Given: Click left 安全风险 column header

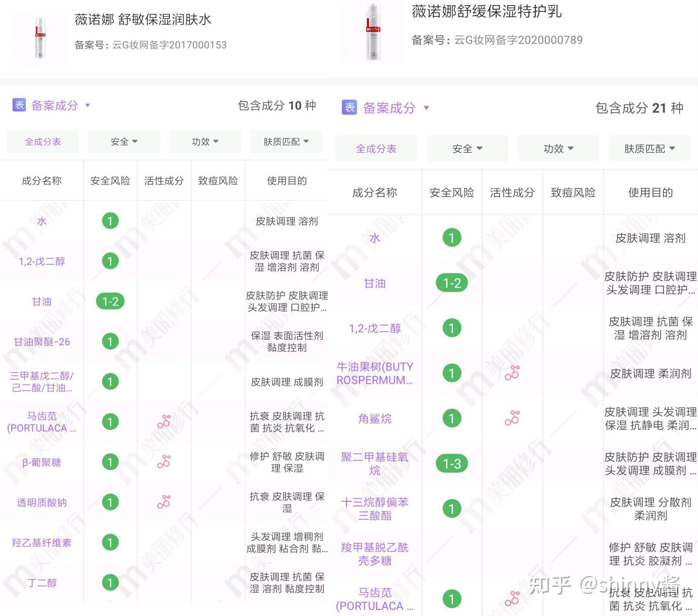Looking at the screenshot, I should [110, 181].
